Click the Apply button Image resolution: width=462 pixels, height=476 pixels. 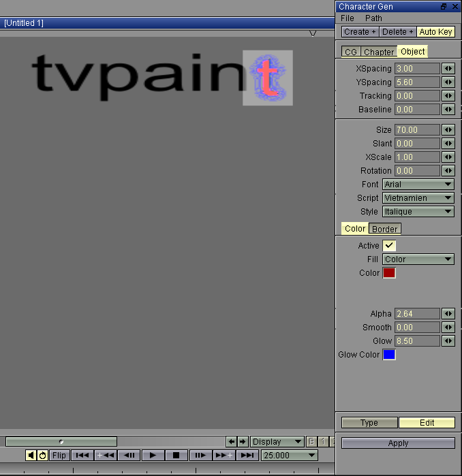click(x=398, y=443)
